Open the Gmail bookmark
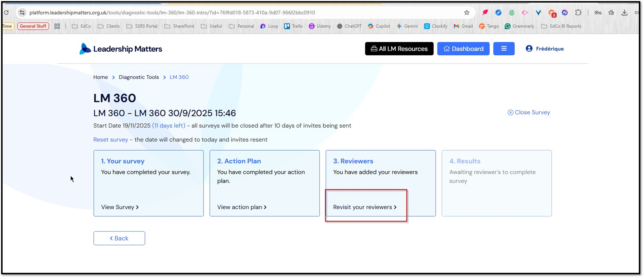 tap(463, 26)
